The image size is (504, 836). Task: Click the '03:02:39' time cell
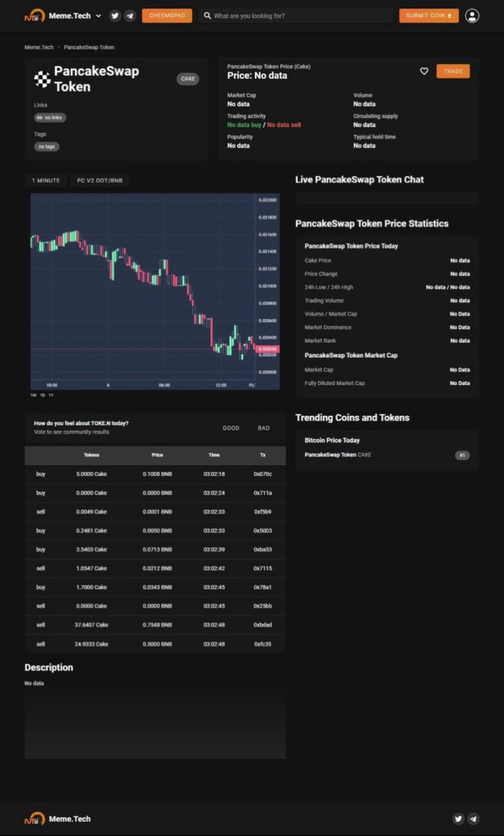tap(214, 549)
